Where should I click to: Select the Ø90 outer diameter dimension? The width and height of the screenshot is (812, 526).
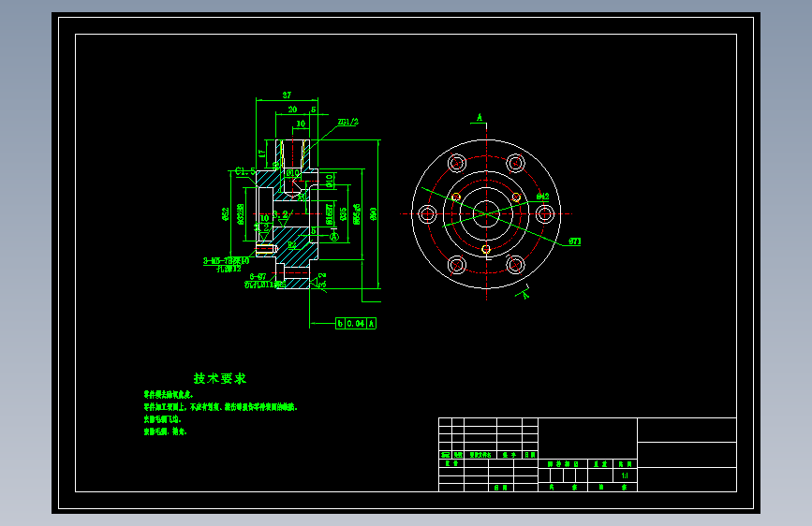[x=374, y=214]
